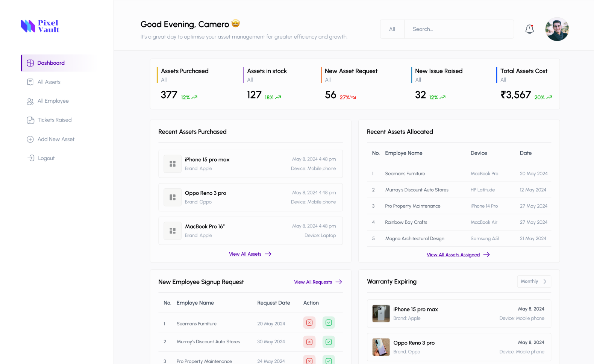Click the layout icon beside Oppo Reno 3 pro
594x364 pixels.
click(173, 197)
